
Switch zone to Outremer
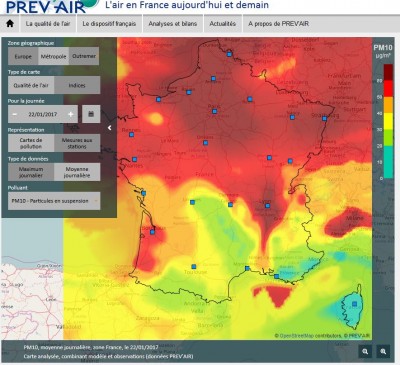click(x=84, y=56)
